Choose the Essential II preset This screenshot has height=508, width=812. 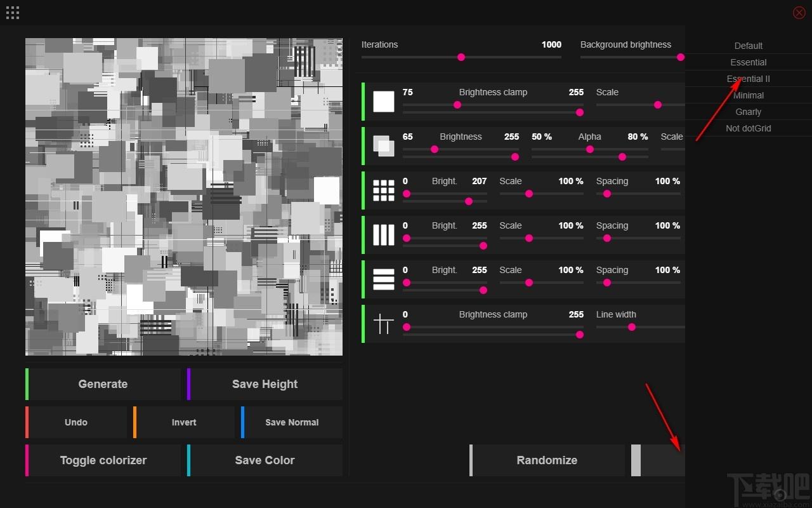pyautogui.click(x=749, y=79)
